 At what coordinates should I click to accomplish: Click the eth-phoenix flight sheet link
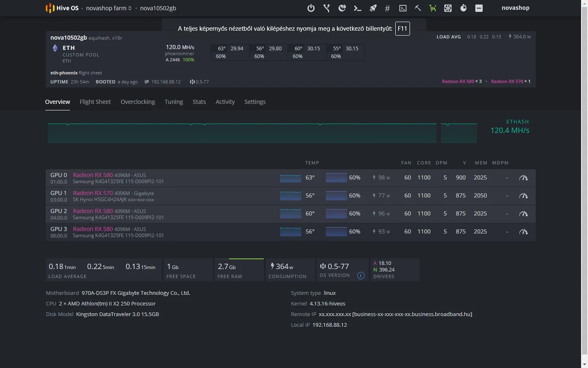pyautogui.click(x=76, y=73)
